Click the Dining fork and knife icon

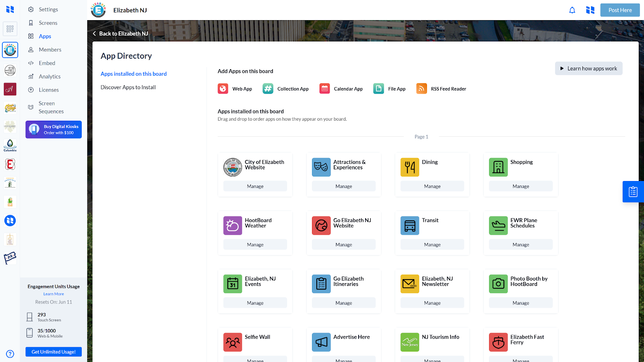tap(410, 167)
